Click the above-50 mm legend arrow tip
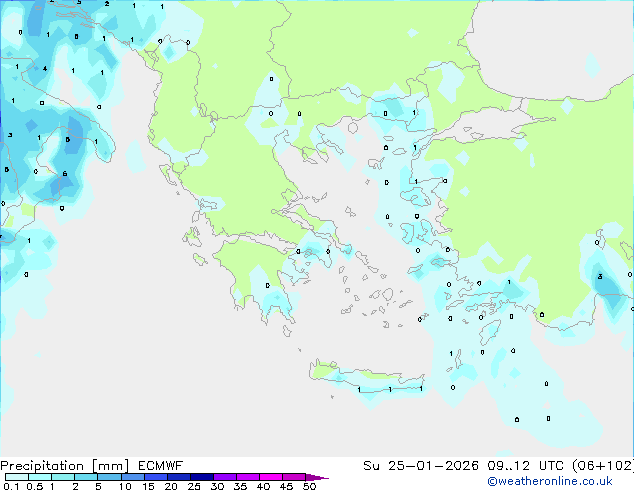Screen dimensions: 634x490 click(317, 477)
